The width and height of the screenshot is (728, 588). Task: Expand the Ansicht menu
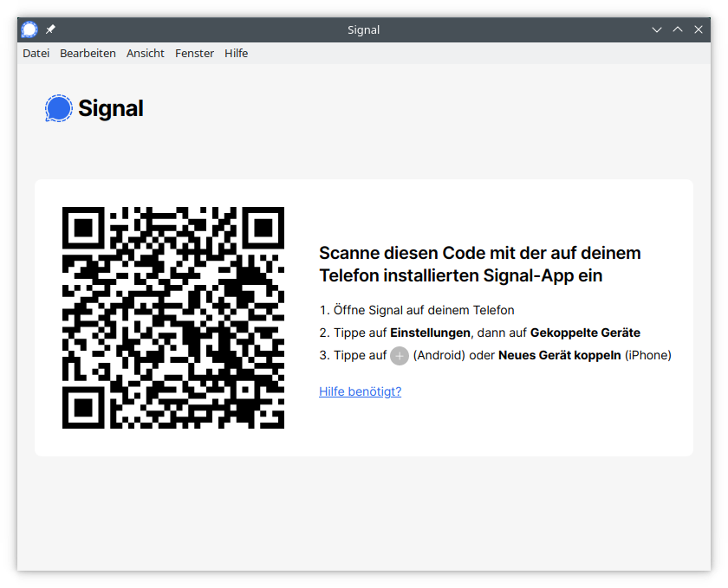click(146, 53)
